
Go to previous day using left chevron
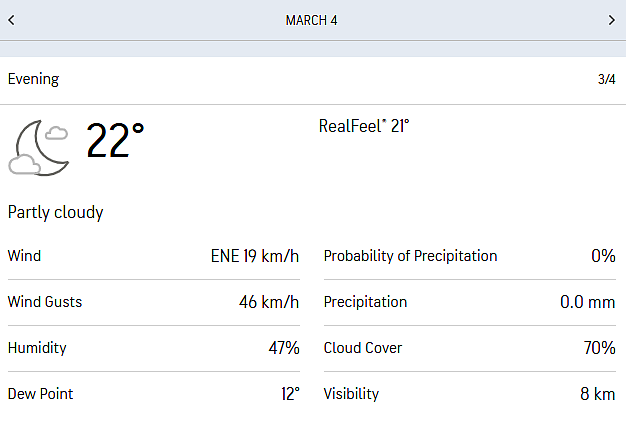[11, 20]
